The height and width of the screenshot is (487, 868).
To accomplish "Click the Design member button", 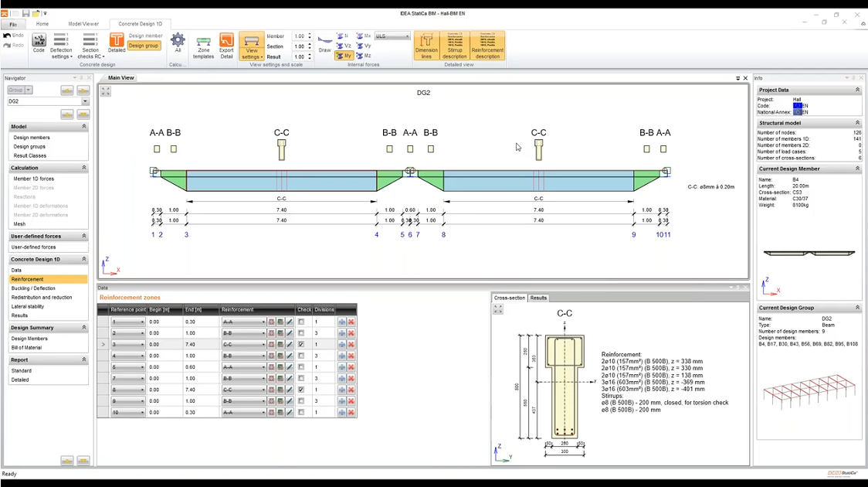I will [145, 36].
